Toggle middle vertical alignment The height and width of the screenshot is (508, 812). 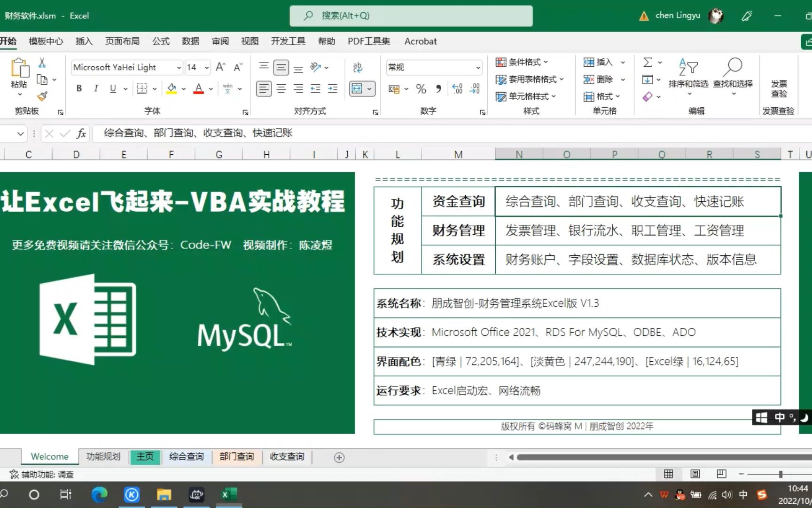click(x=281, y=67)
